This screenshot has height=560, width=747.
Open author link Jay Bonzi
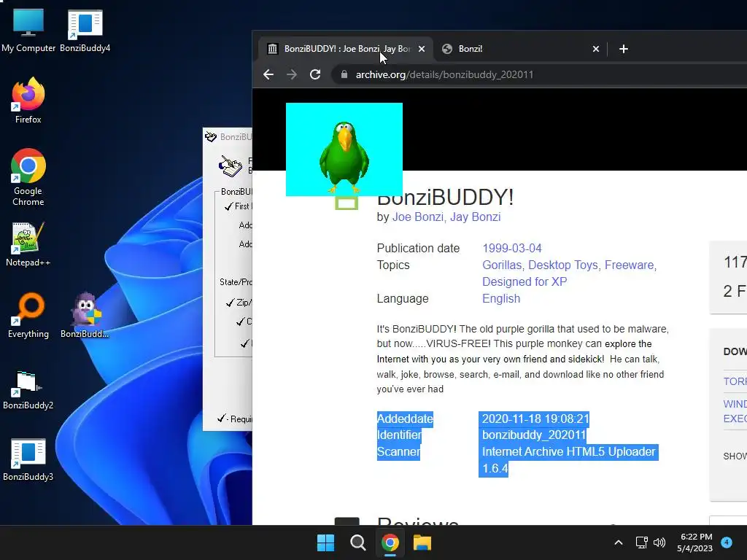pos(476,217)
